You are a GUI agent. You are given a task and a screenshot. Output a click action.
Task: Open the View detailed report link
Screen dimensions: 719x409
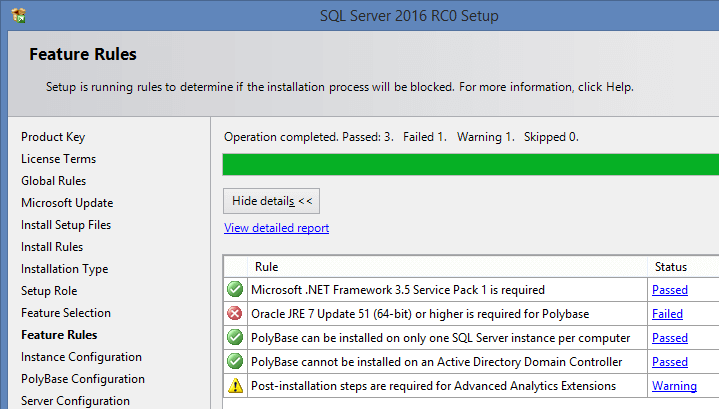click(277, 228)
